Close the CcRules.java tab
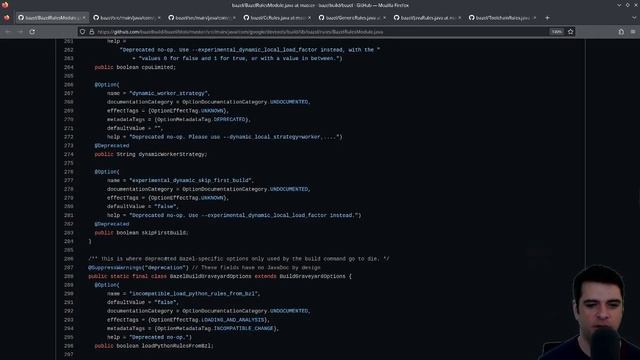The image size is (640, 360). (x=309, y=18)
